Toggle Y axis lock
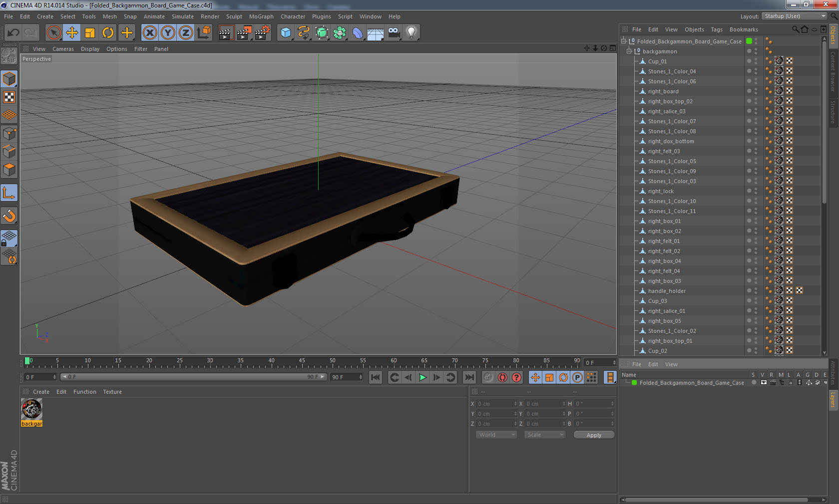 click(168, 33)
